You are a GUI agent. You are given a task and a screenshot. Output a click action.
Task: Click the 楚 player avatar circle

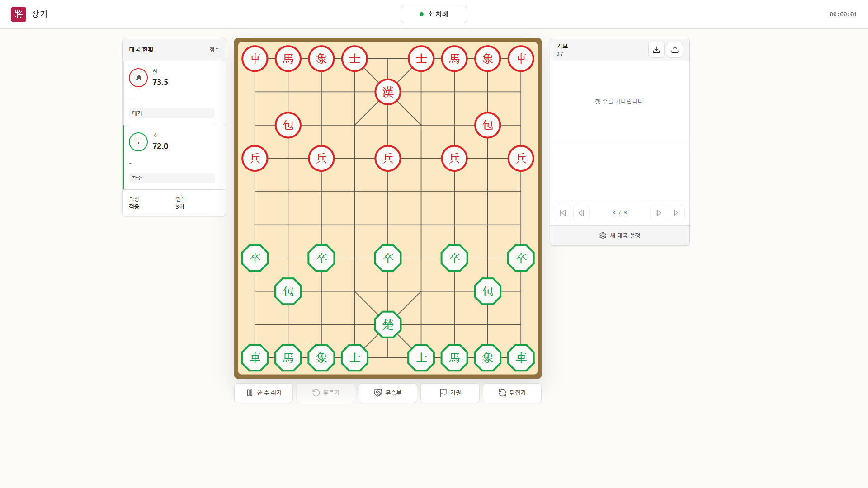point(138,142)
